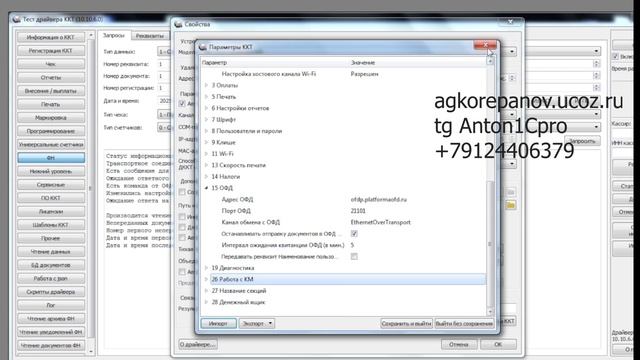Tick Останавливать отправку документов в ОФД checkbox
The image size is (640, 360).
(354, 233)
